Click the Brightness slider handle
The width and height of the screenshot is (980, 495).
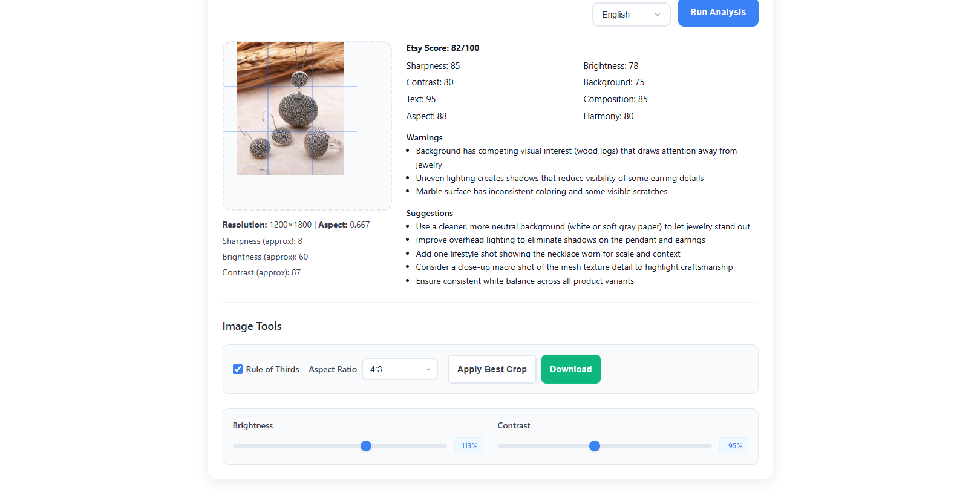pyautogui.click(x=366, y=446)
